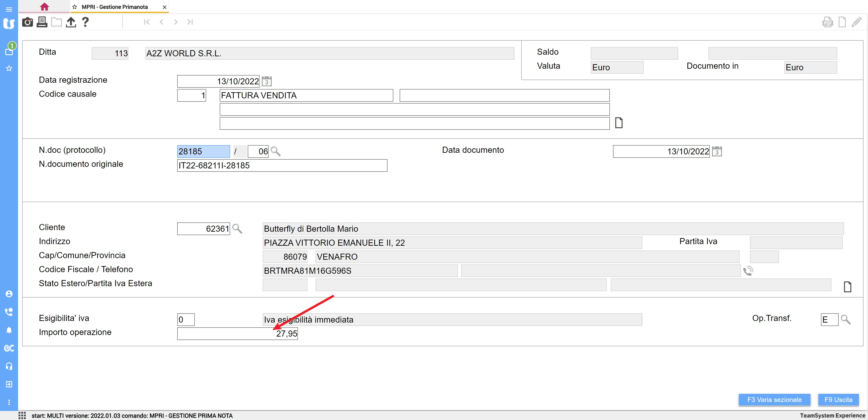Click the printer icon in toolbar

click(x=42, y=22)
